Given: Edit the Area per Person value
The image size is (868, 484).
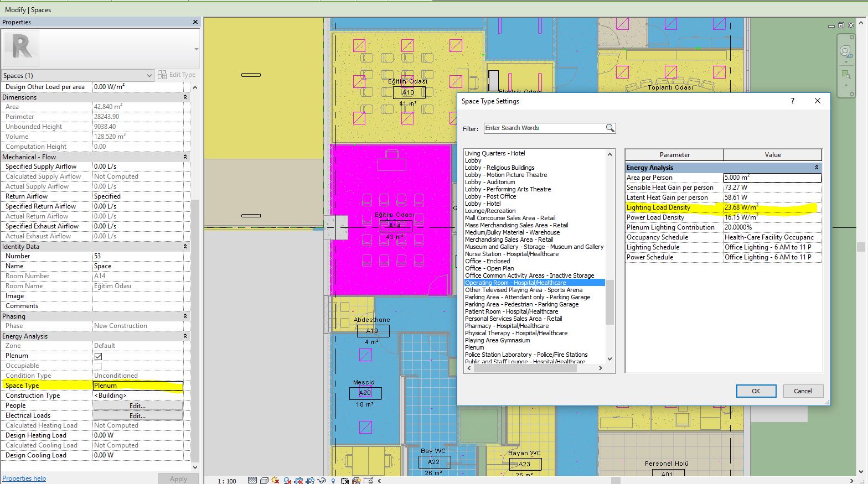Looking at the screenshot, I should [772, 178].
